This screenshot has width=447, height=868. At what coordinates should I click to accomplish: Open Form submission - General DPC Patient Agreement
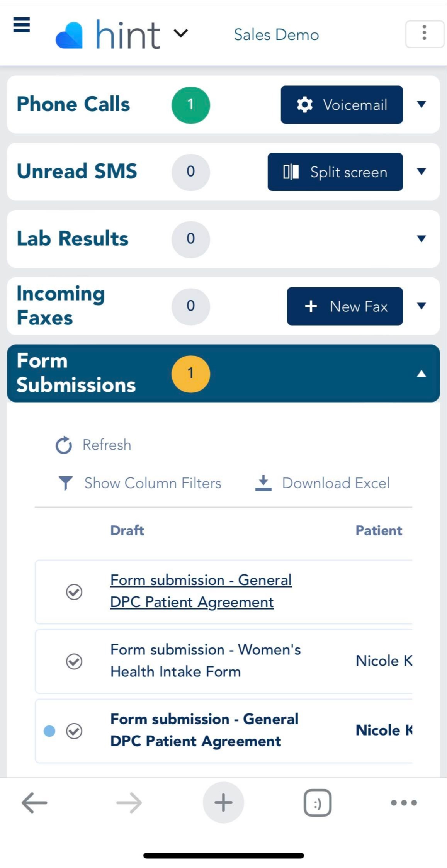(201, 591)
